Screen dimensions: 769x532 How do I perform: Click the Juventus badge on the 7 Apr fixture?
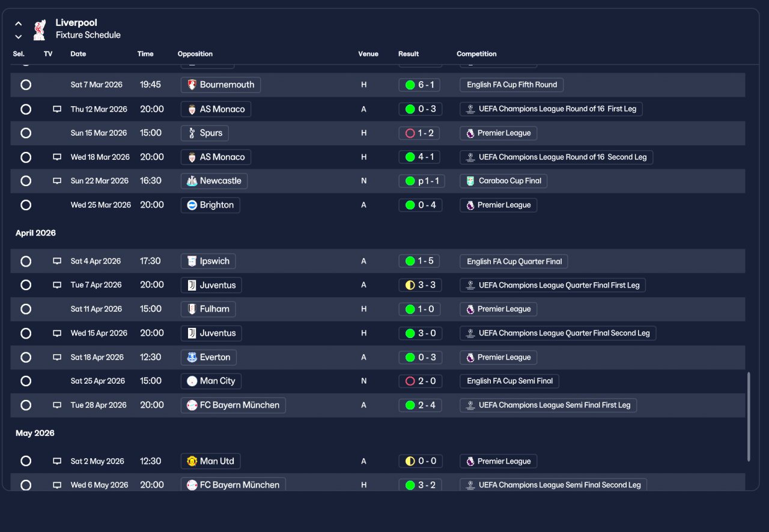point(192,285)
